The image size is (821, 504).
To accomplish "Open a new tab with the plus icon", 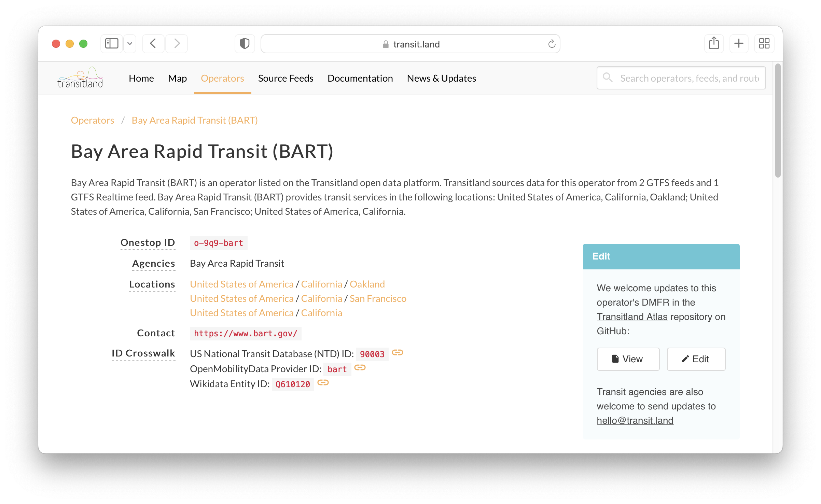I will click(739, 43).
